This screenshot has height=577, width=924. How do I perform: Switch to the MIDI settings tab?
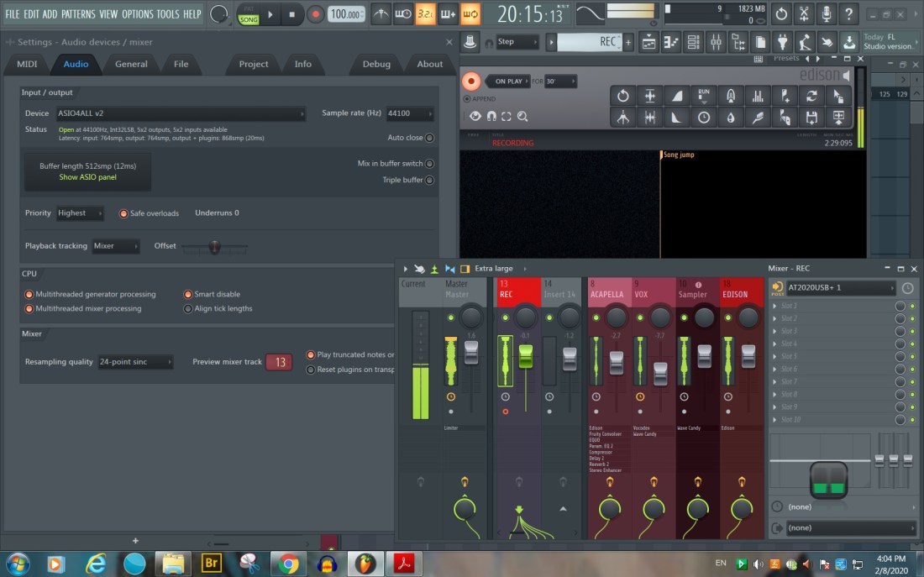(x=27, y=64)
